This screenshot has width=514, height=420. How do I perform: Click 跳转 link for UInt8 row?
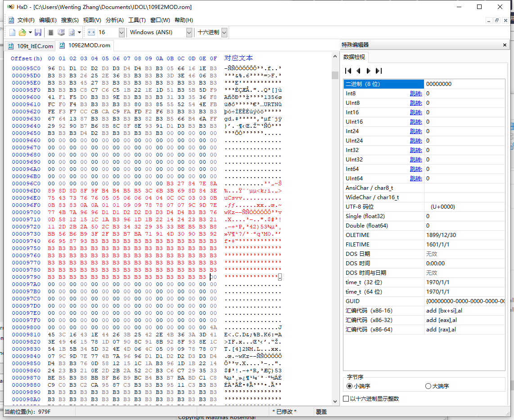point(416,103)
